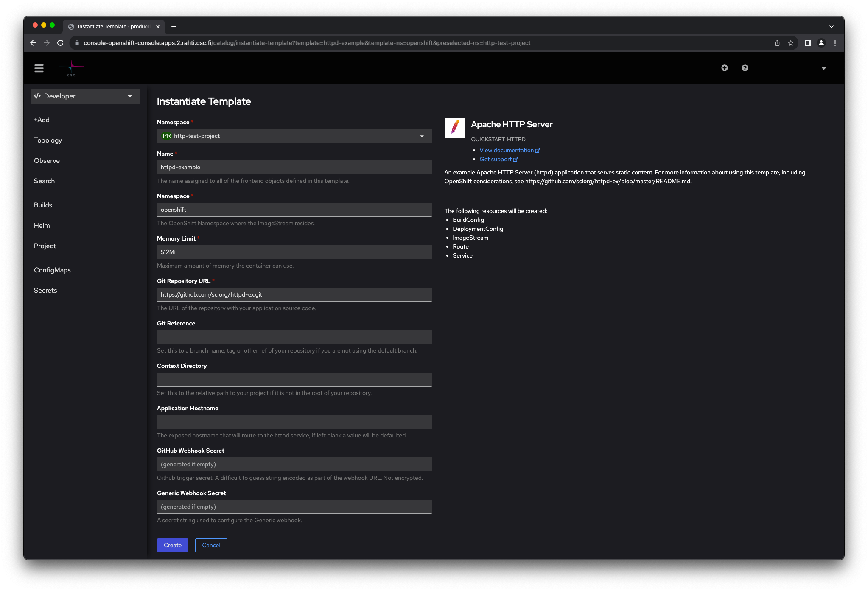Click the browser back arrow

tap(33, 43)
